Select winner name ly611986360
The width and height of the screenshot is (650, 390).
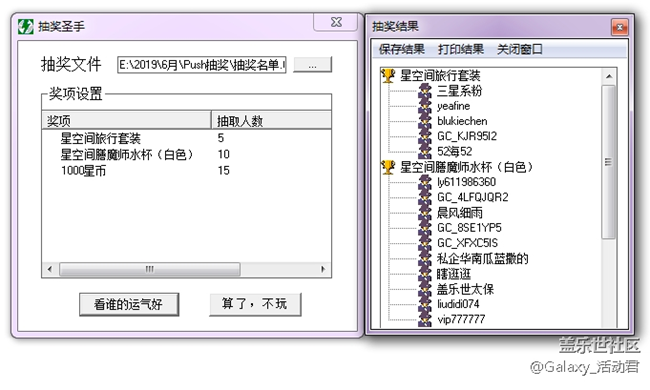466,182
